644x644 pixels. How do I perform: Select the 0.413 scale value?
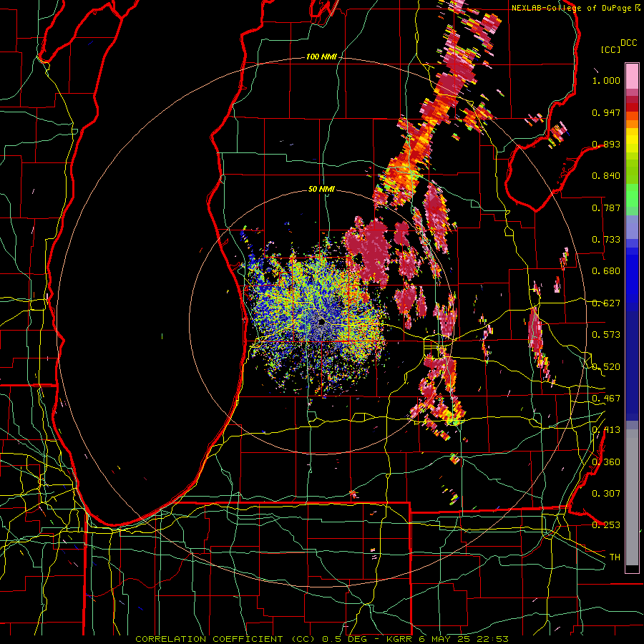coord(606,430)
